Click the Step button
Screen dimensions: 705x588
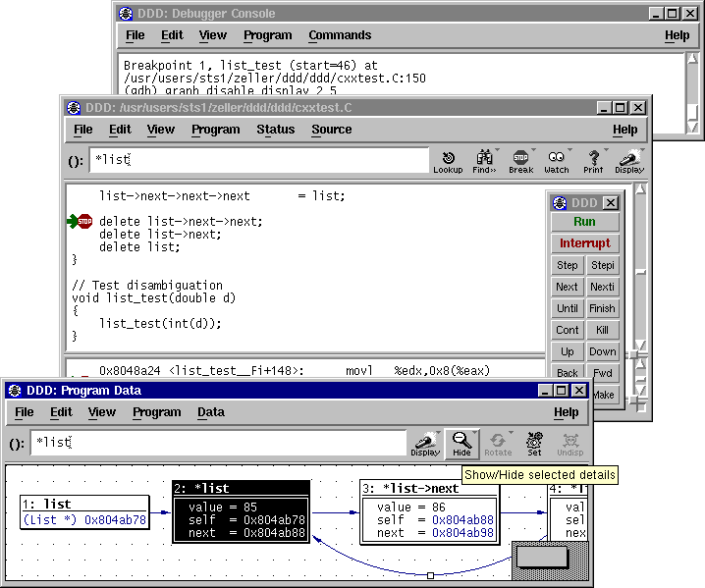(x=568, y=265)
